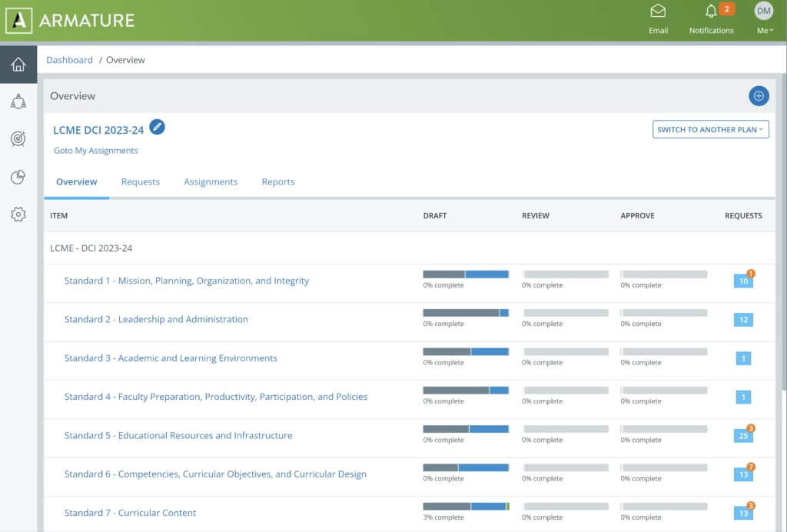787x532 pixels.
Task: Open Standard 3 requests badge 1
Action: click(x=743, y=358)
